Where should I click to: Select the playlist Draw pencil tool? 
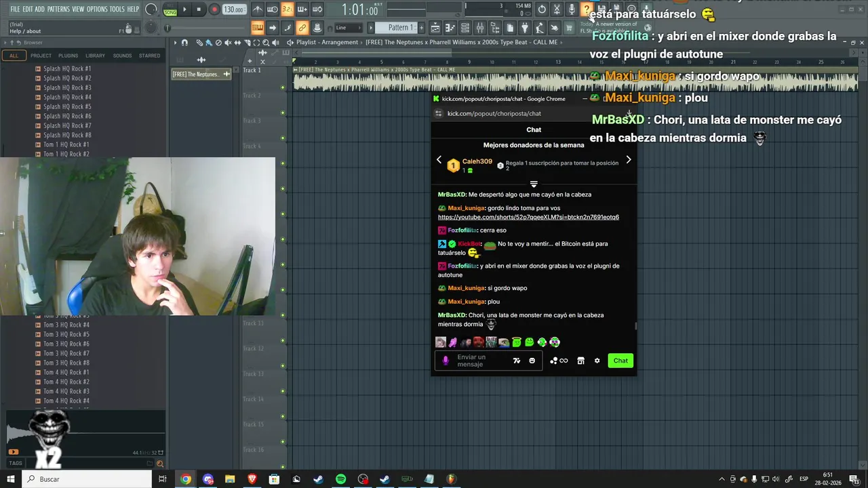199,42
